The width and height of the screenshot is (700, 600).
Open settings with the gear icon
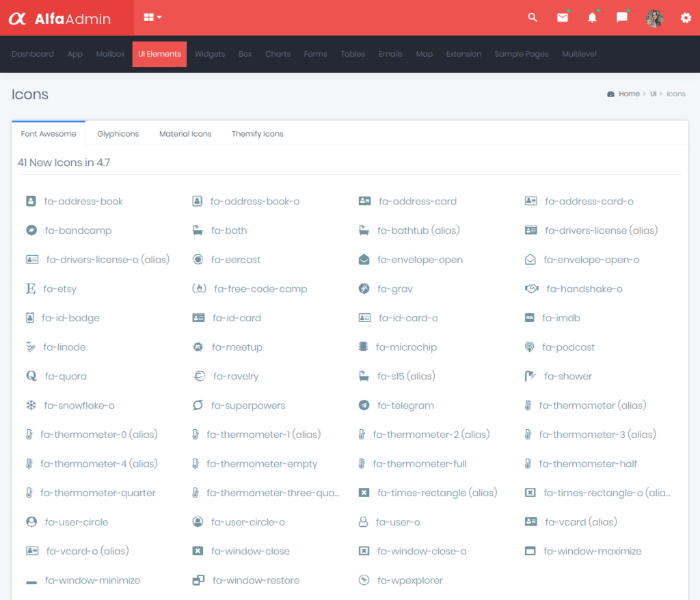coord(685,18)
